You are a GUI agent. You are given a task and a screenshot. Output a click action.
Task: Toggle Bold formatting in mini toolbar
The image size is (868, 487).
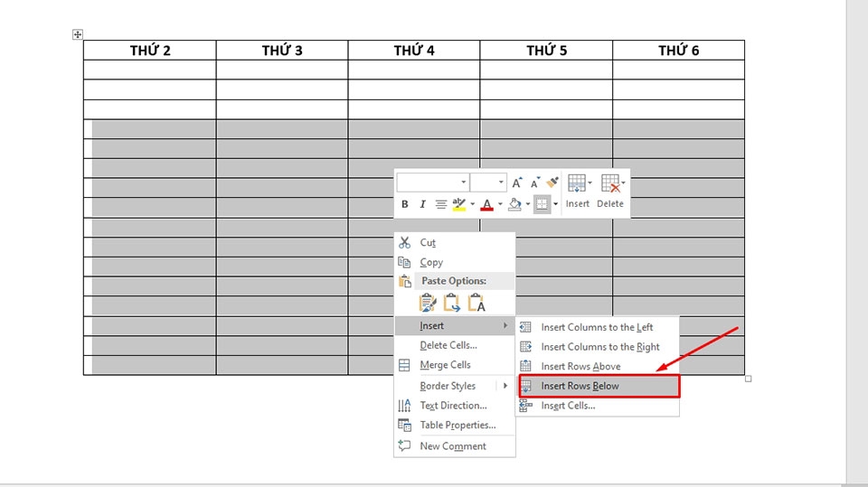coord(405,204)
